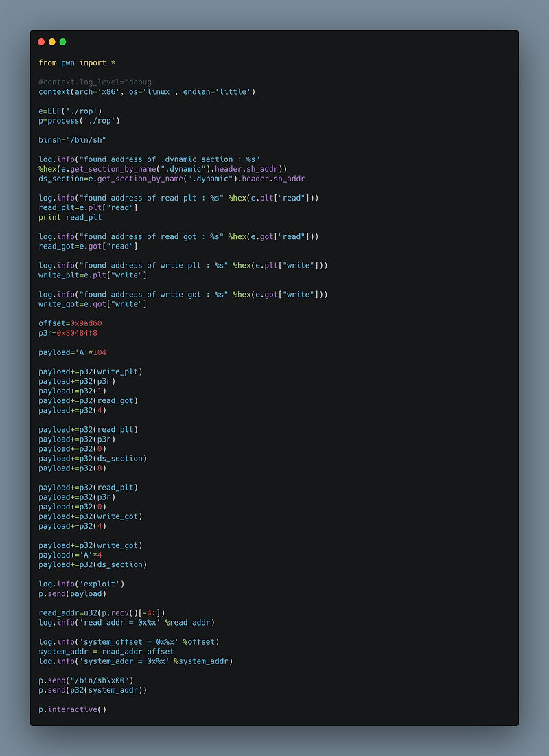Click the p.interactive() line
The width and height of the screenshot is (549, 756).
[x=72, y=709]
